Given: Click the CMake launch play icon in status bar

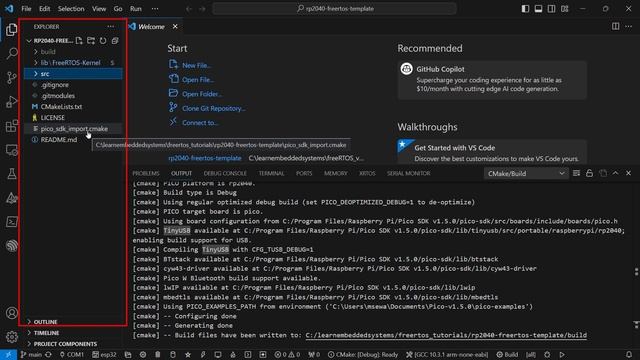Looking at the screenshot, I should (562, 354).
